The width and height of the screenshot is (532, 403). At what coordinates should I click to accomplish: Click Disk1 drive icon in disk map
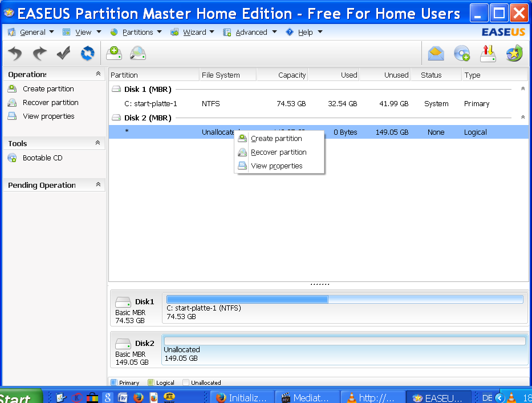tap(123, 302)
